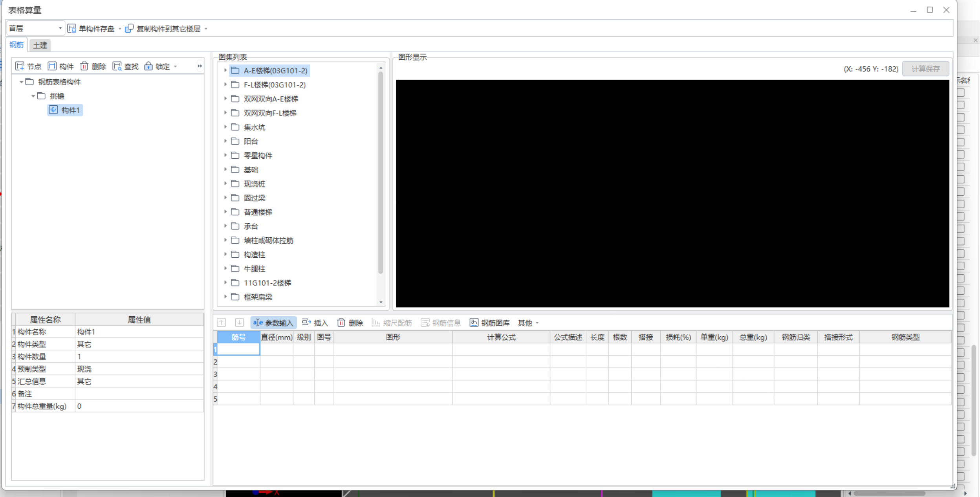
Task: Click the 缩尺配筋 icon
Action: click(376, 323)
